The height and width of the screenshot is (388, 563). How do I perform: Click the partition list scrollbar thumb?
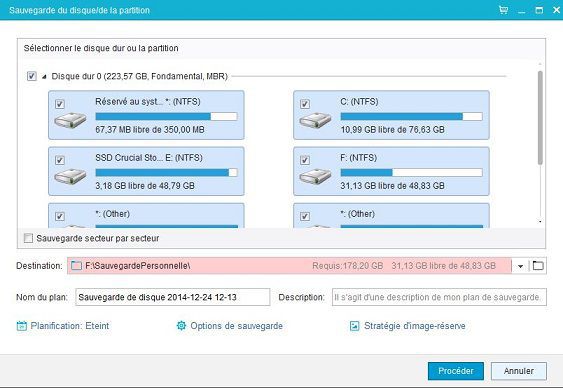[540, 118]
